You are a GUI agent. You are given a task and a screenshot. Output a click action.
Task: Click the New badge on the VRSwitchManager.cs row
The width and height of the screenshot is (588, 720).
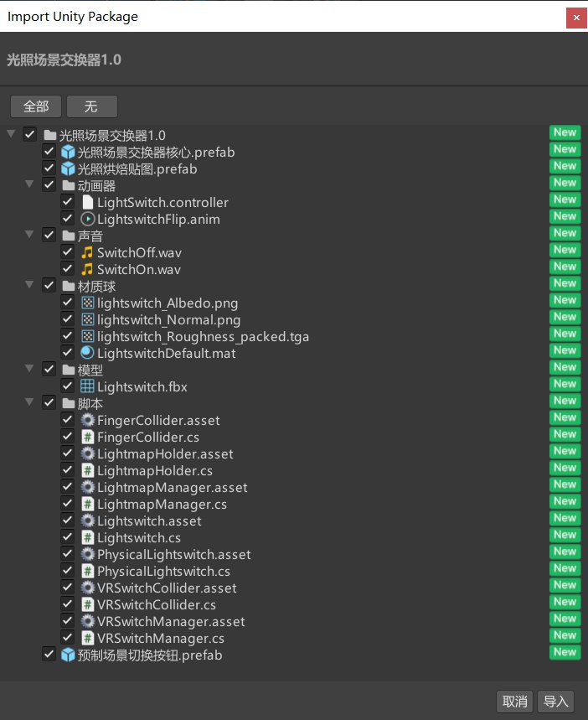point(565,635)
